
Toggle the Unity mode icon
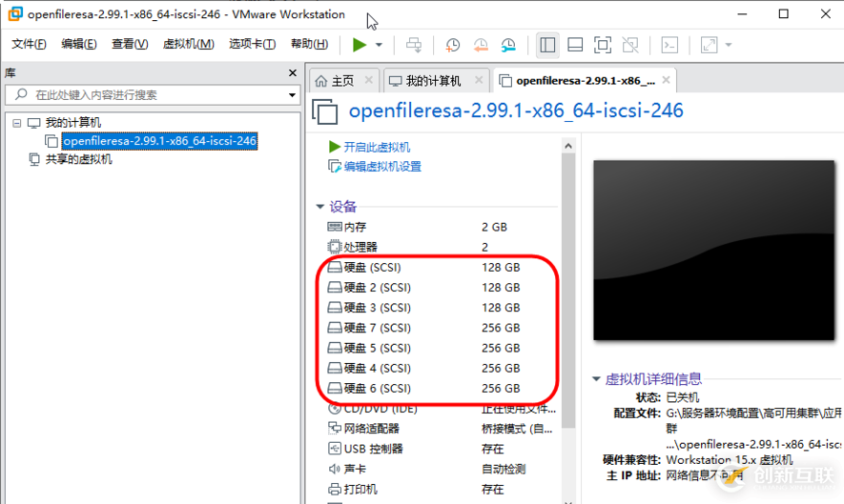[630, 45]
